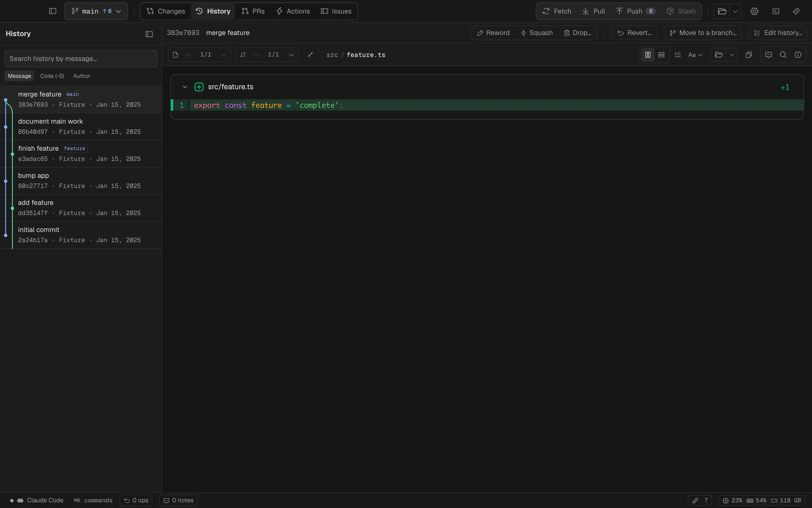
Task: Toggle the left sidebar icon in top bar
Action: click(53, 11)
